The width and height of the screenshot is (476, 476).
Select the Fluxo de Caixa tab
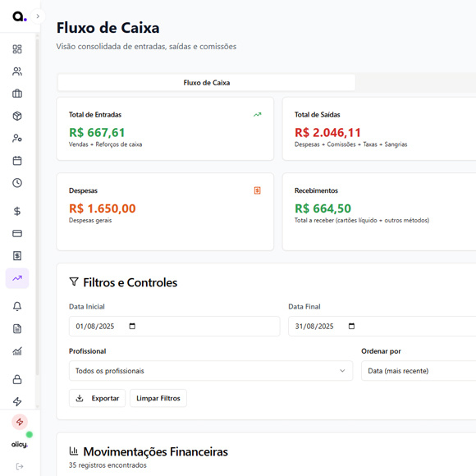tap(207, 83)
